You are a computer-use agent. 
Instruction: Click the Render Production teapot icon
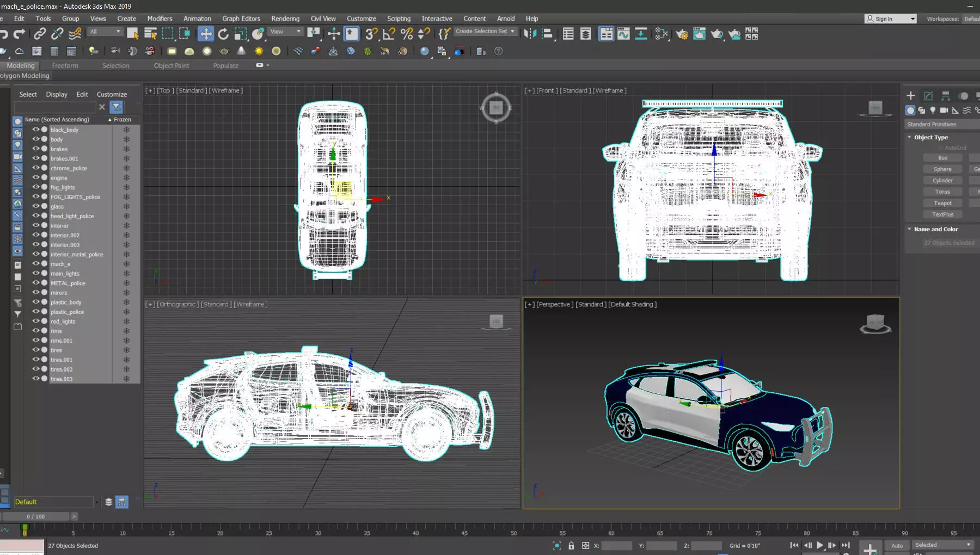pyautogui.click(x=716, y=34)
